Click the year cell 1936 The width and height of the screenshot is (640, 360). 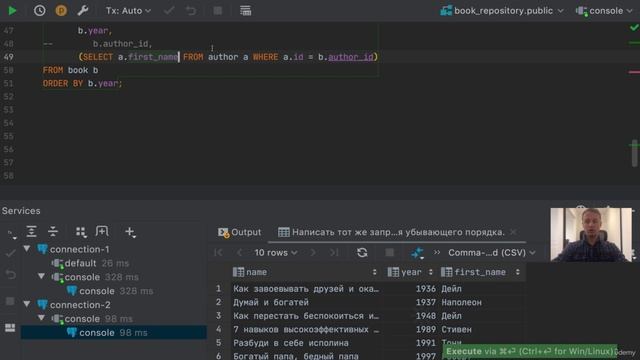(x=426, y=289)
